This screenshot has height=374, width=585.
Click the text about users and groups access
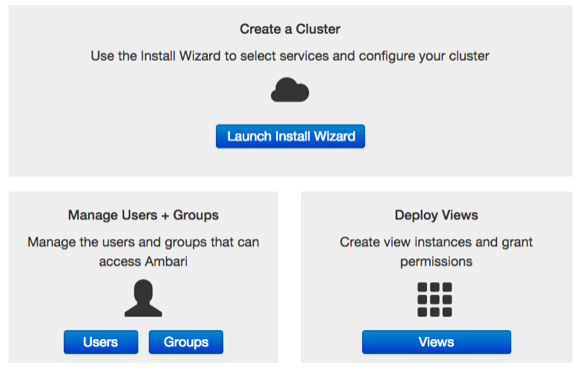(x=143, y=252)
